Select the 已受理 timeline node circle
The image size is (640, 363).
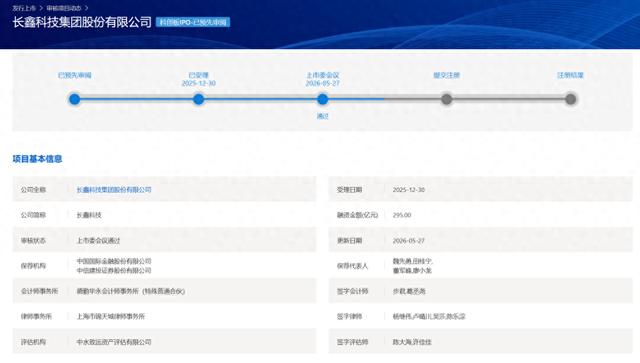coord(198,99)
